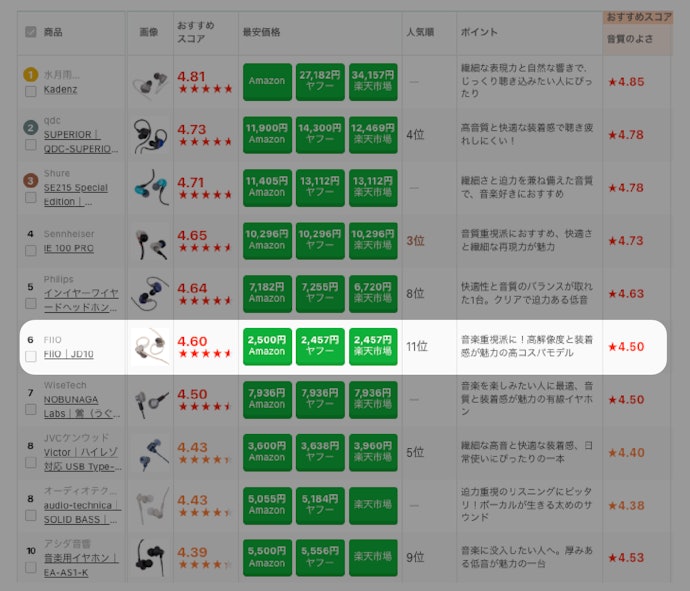Open 12,469円 楽天市場 offer for qdc SUPERIOR
The width and height of the screenshot is (690, 591).
[x=373, y=135]
